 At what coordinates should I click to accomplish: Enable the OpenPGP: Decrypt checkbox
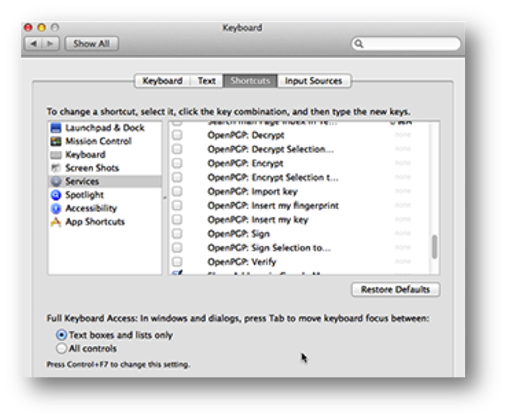pos(177,135)
